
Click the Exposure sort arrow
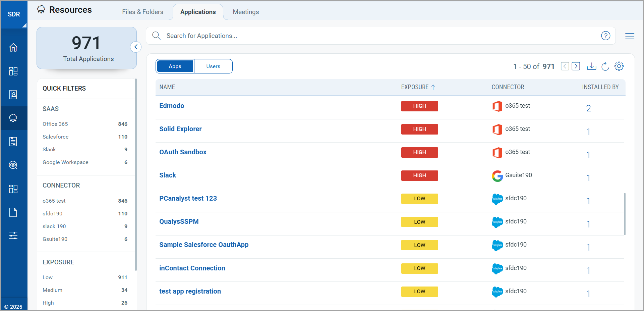[433, 87]
